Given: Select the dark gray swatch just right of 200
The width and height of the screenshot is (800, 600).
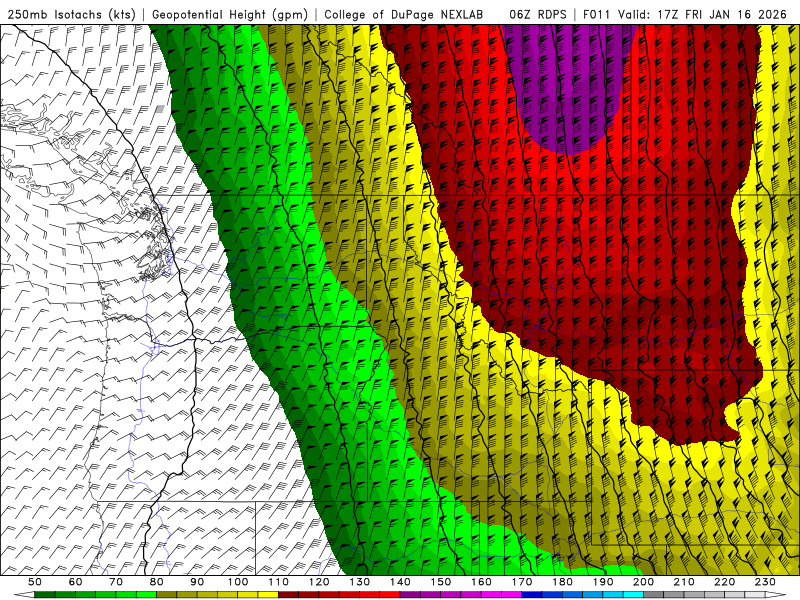Looking at the screenshot, I should coord(654,595).
